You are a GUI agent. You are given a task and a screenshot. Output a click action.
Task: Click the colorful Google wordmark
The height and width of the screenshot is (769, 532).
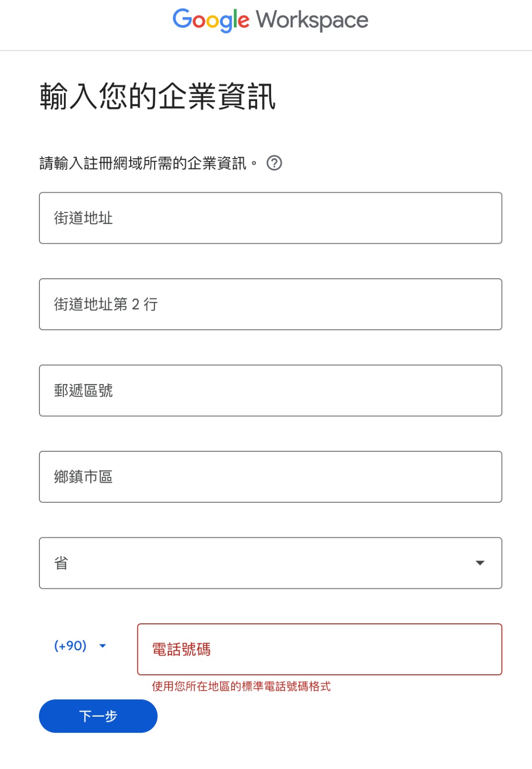point(211,21)
